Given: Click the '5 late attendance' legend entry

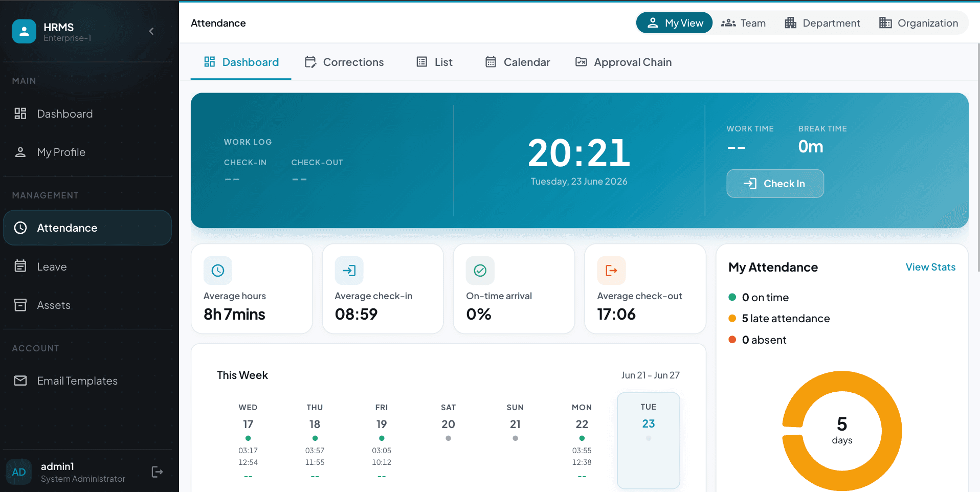Looking at the screenshot, I should [779, 318].
